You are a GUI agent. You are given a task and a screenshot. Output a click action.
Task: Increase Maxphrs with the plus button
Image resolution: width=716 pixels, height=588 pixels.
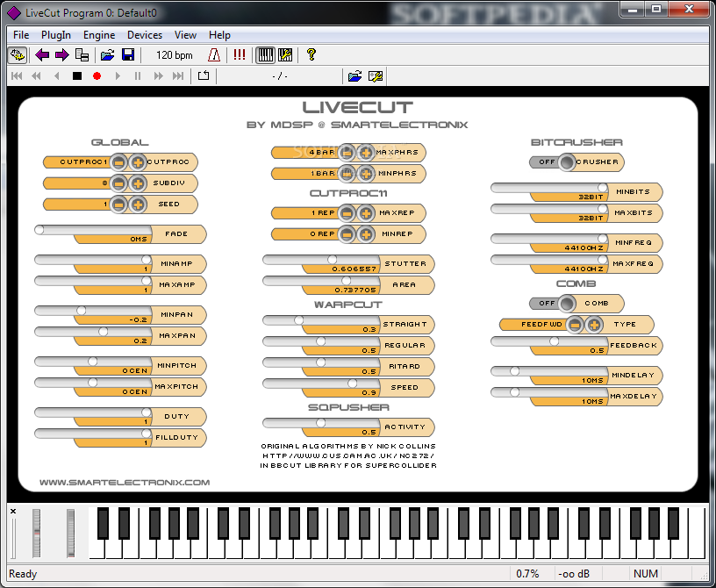coord(365,153)
